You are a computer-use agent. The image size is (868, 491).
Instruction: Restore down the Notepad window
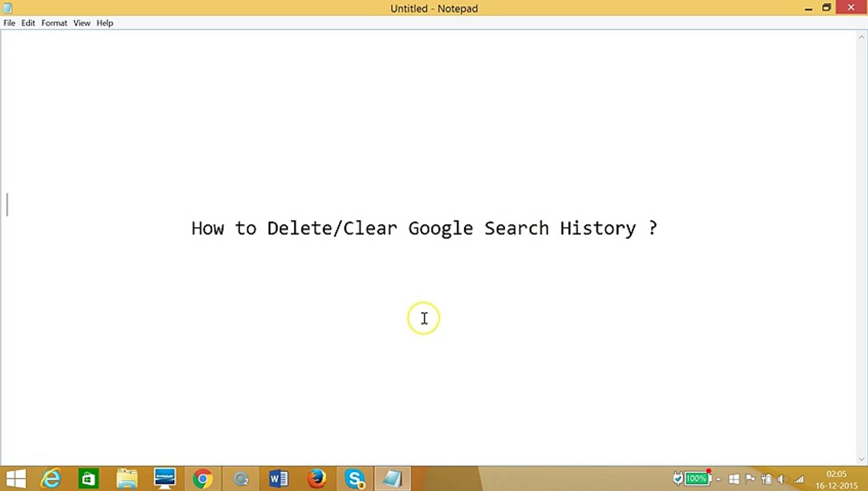[x=826, y=8]
